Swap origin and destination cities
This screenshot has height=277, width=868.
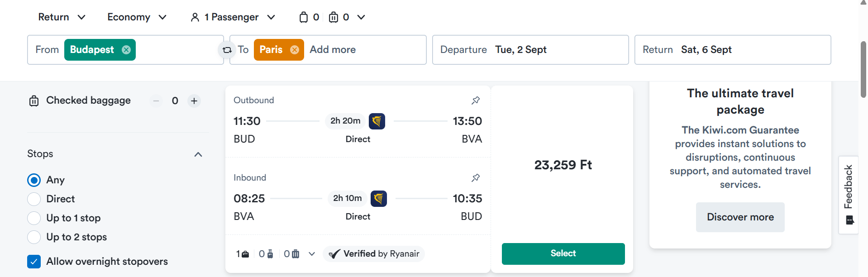pyautogui.click(x=227, y=50)
